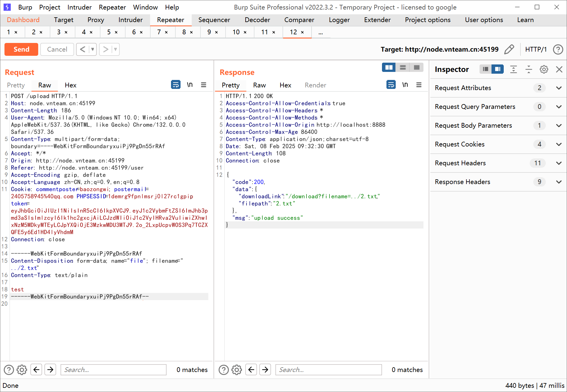567x392 pixels.
Task: Toggle non-printable characters in Response pane
Action: [405, 85]
